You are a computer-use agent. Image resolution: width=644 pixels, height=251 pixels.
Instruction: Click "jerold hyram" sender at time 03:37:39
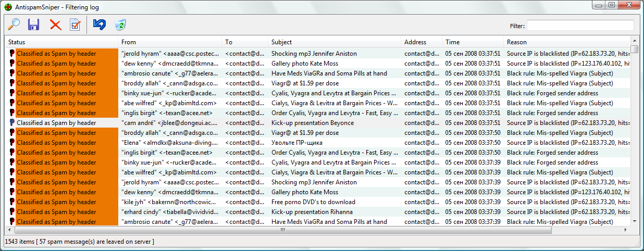point(170,182)
